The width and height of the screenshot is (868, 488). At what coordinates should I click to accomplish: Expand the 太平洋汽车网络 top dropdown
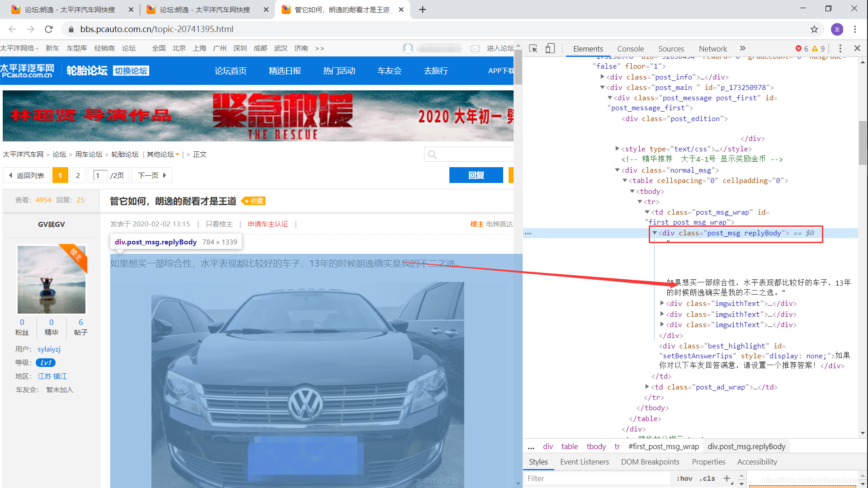tap(19, 48)
